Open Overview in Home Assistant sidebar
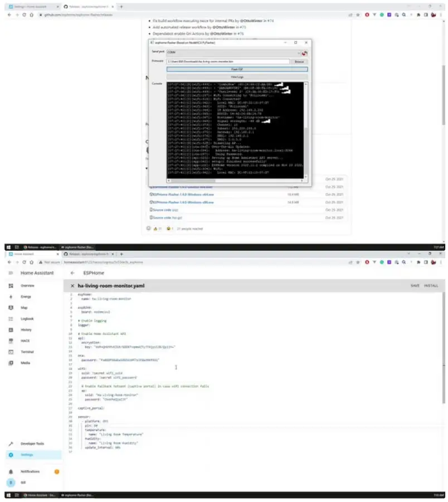 click(x=27, y=286)
